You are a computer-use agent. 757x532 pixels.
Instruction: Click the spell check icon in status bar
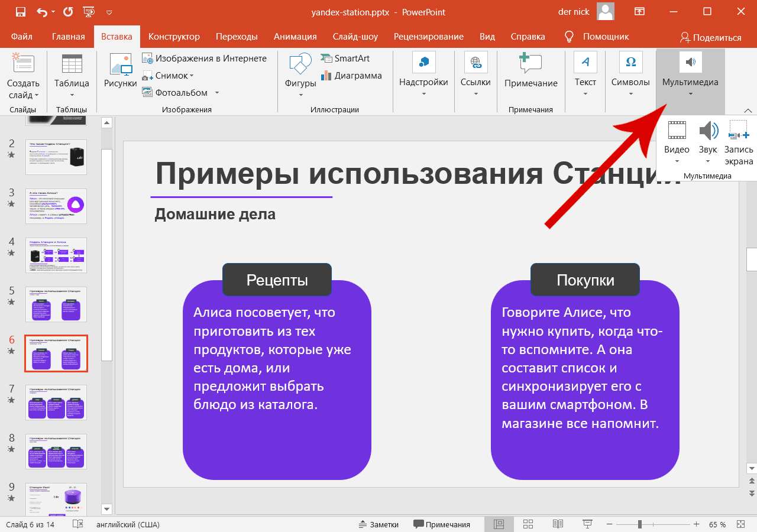pos(77,524)
